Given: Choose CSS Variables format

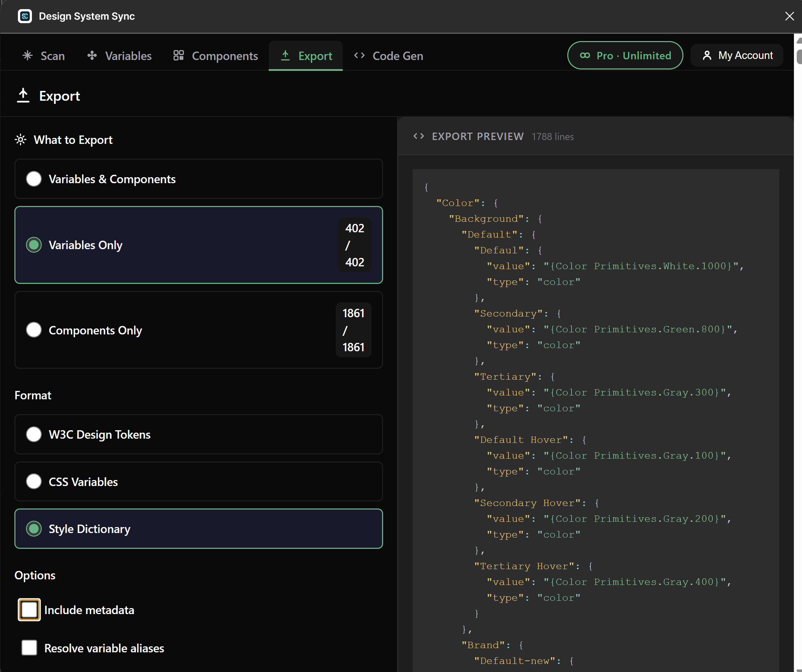Looking at the screenshot, I should (199, 481).
